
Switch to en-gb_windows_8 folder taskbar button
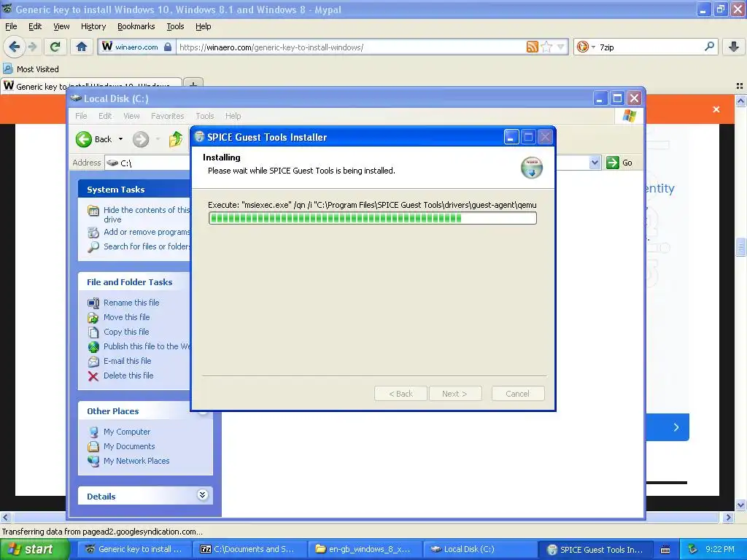[x=365, y=549]
